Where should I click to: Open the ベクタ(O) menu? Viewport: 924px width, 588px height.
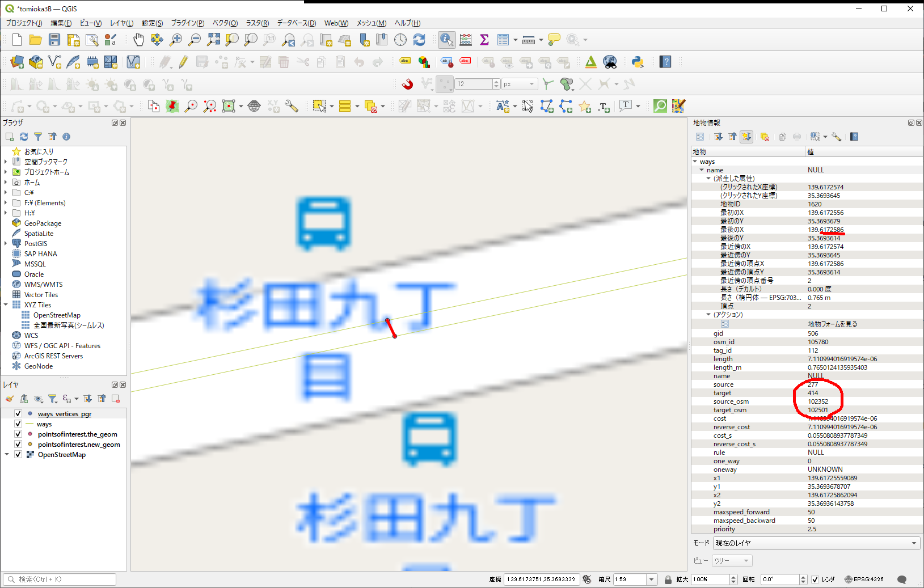[x=225, y=23]
